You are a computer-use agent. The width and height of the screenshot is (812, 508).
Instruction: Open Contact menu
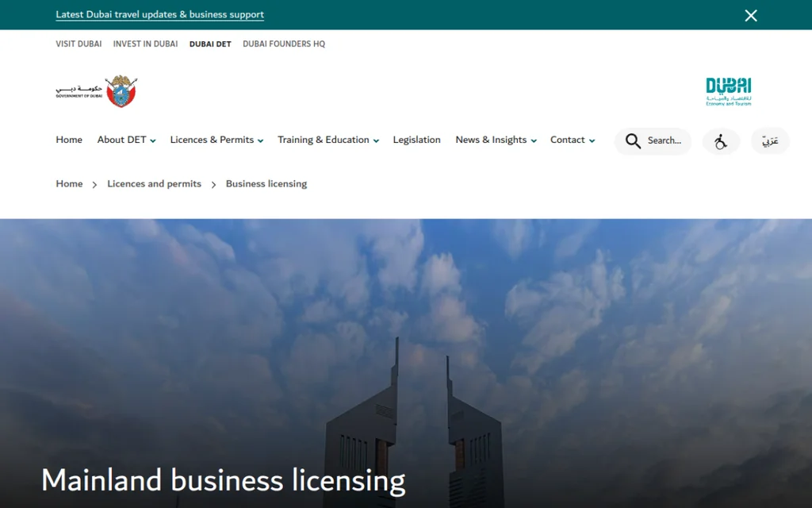[x=568, y=140]
